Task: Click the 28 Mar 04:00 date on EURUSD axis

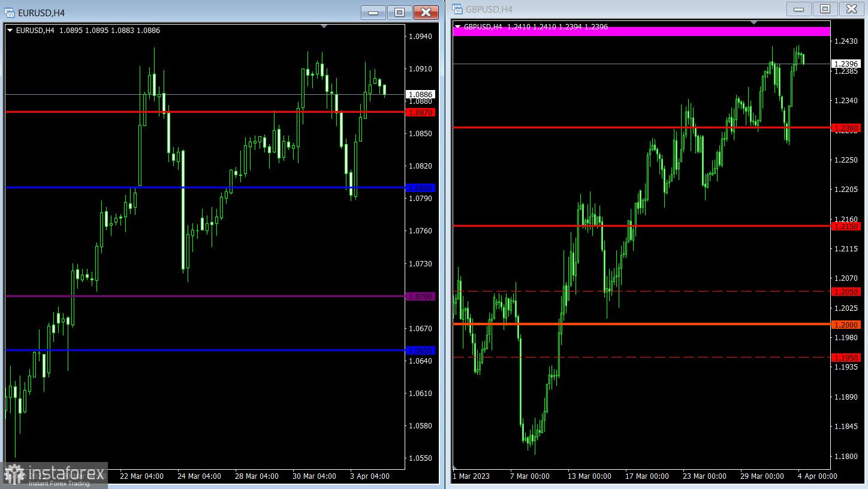Action: pyautogui.click(x=257, y=476)
